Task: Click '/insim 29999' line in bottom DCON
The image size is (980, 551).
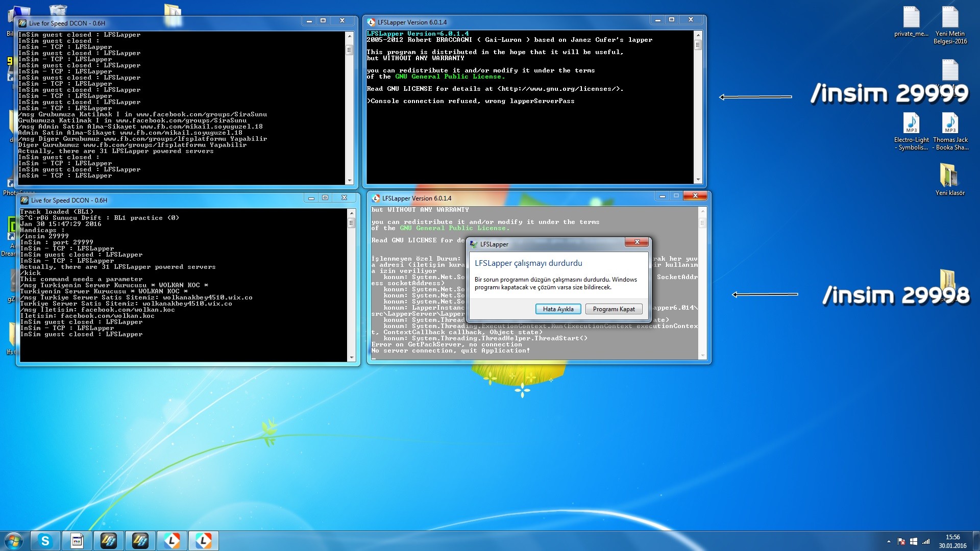Action: (44, 236)
